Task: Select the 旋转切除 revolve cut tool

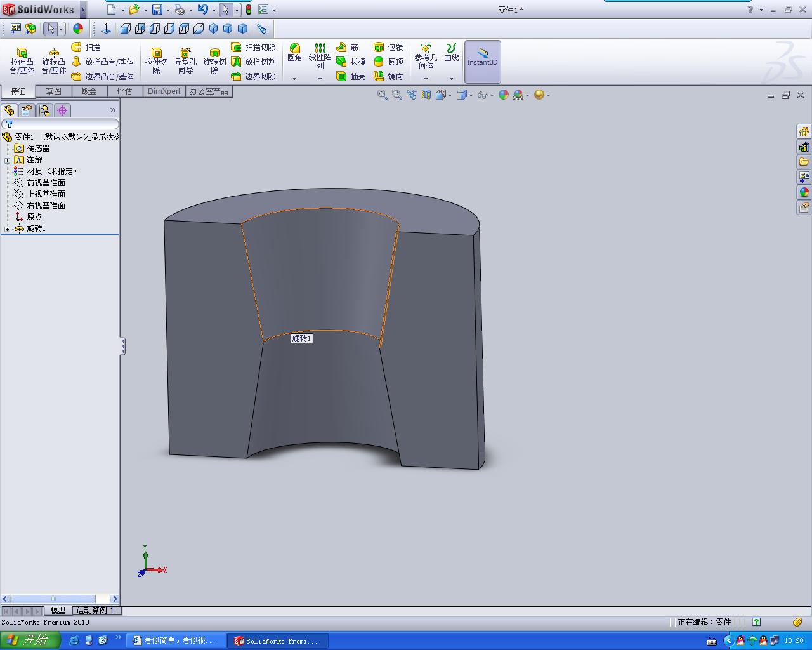Action: (x=214, y=60)
